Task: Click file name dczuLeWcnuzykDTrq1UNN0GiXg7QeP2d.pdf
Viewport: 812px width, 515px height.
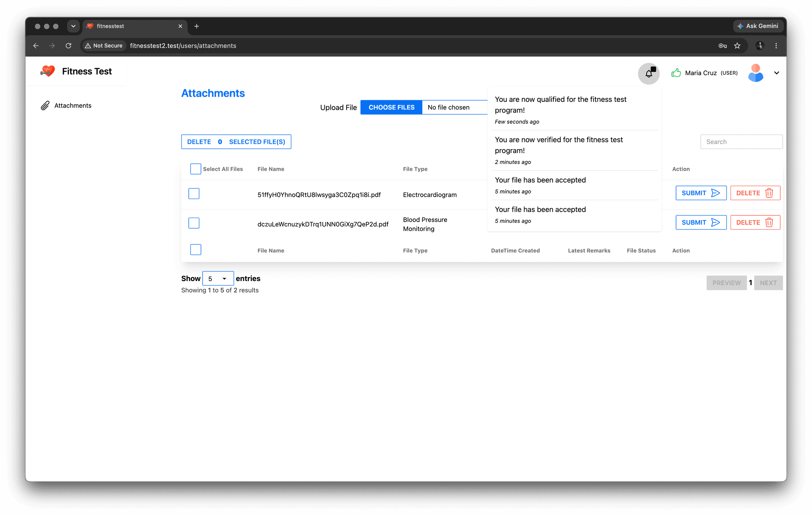Action: (x=323, y=224)
